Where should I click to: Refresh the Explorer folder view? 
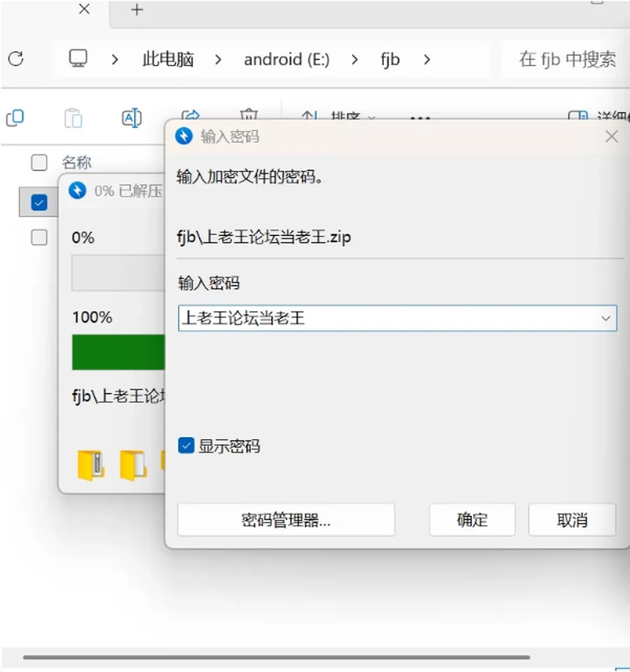tap(16, 58)
